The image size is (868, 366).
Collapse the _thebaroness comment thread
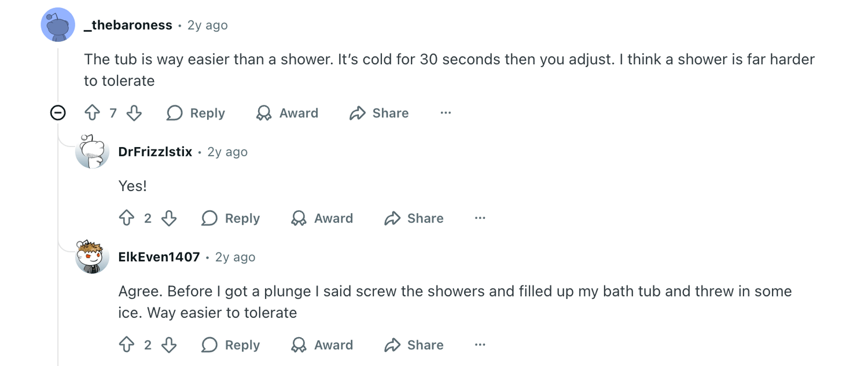tap(58, 113)
